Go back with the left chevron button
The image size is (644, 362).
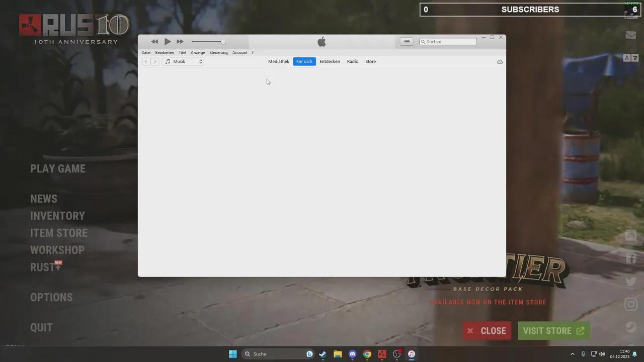(x=145, y=61)
